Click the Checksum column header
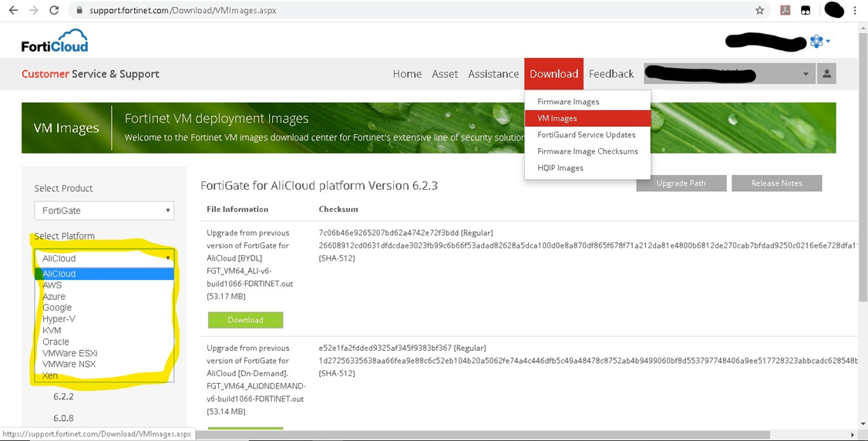 click(338, 209)
